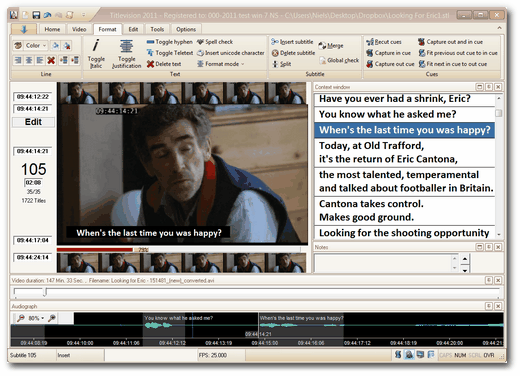Screen dimensions: 520x376
Task: Close the Audiograph panel
Action: (498, 306)
